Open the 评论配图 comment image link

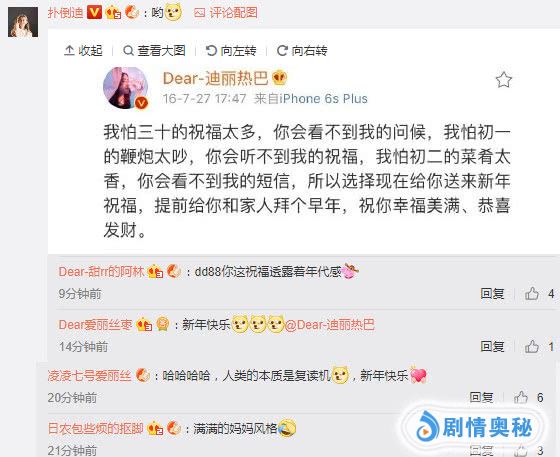coord(226,13)
